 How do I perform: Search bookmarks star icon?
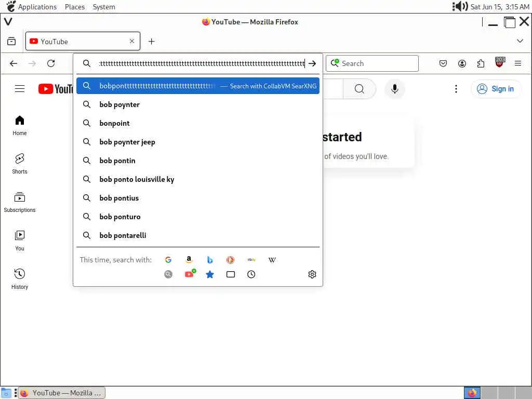[210, 274]
